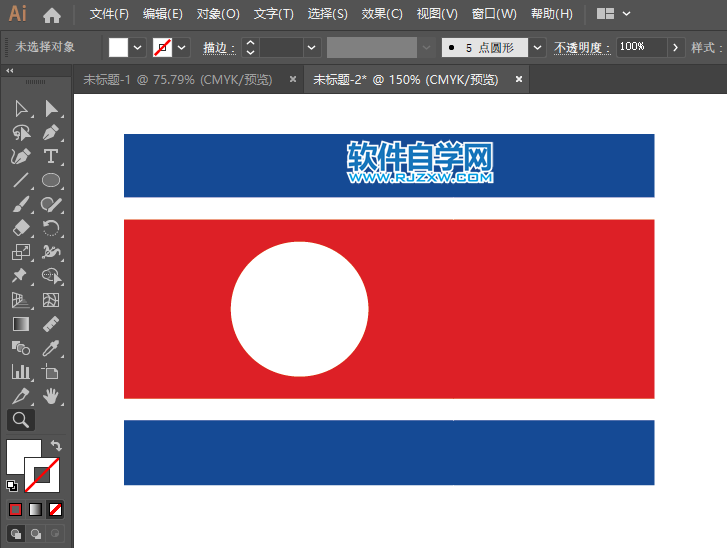727x548 pixels.
Task: Select the Zoom magnifier tool
Action: [20, 420]
